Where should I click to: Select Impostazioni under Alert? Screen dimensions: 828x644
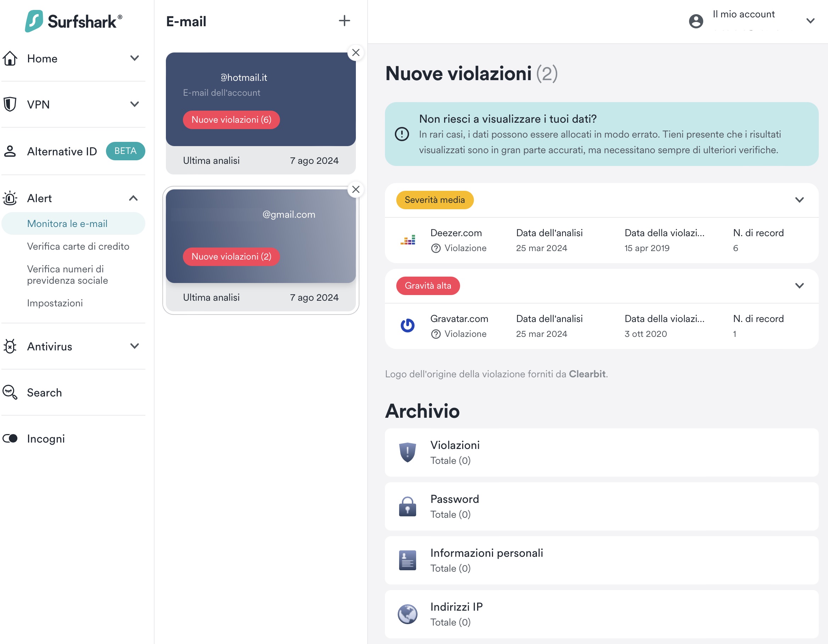pos(55,303)
